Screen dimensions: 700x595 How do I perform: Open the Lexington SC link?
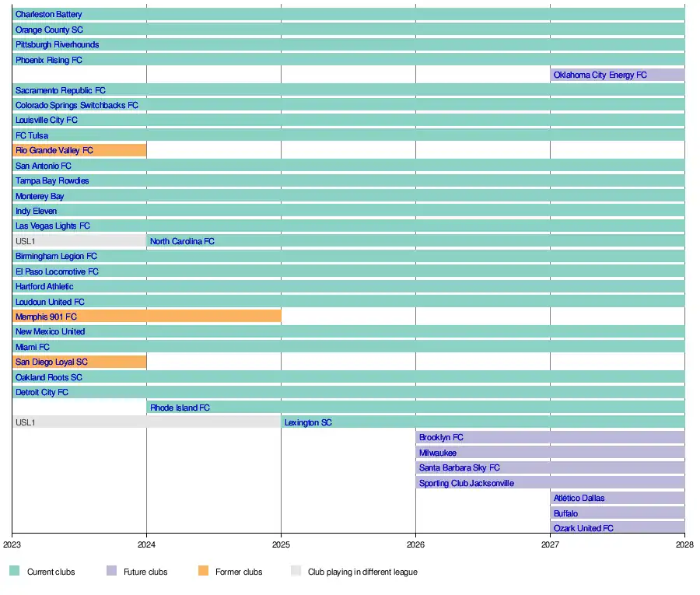pyautogui.click(x=308, y=423)
